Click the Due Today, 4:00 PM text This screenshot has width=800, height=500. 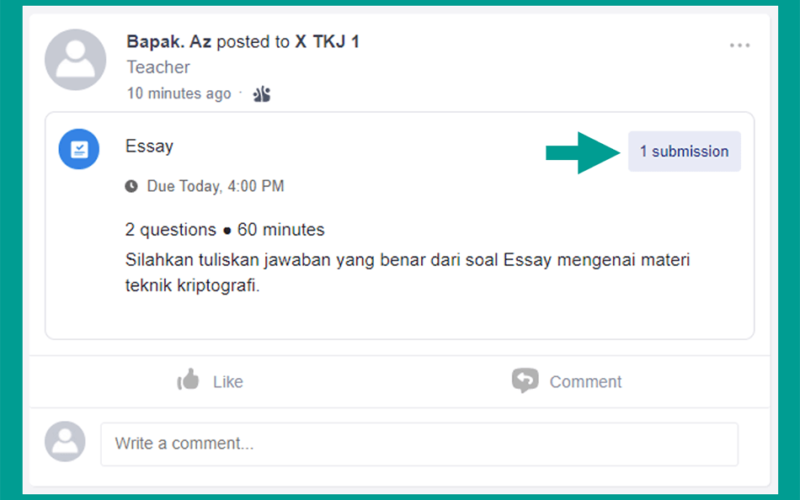pyautogui.click(x=215, y=186)
